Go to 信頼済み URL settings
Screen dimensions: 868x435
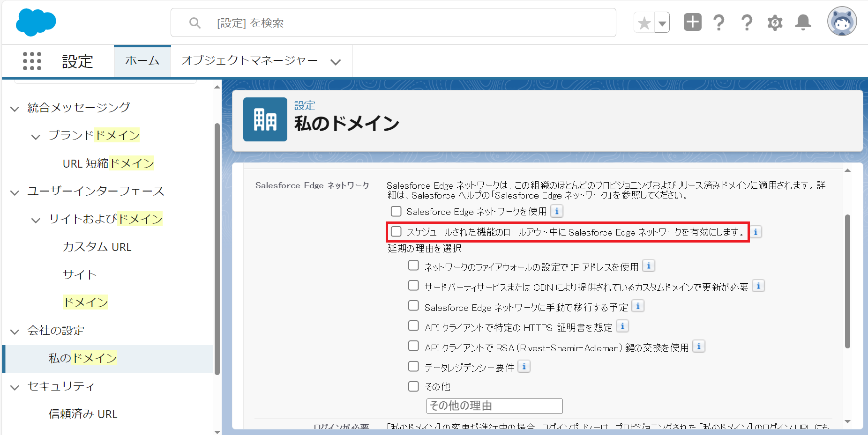pos(83,414)
